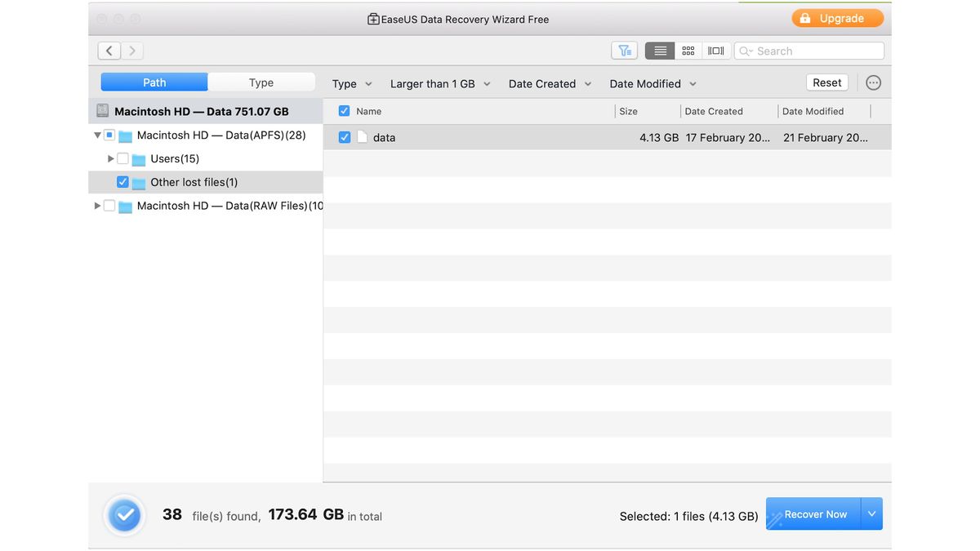
Task: Select the Path tab
Action: click(154, 82)
